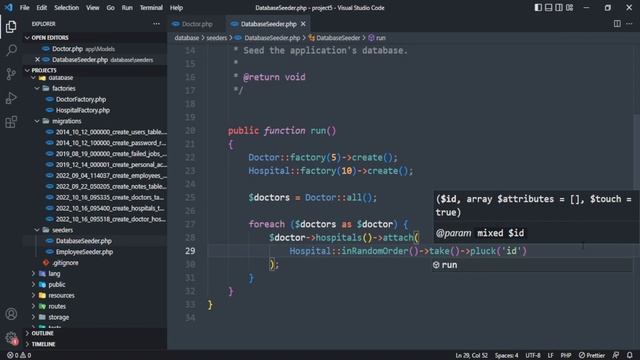Open the Source Control view
Screen dimensions: 640x360
pyautogui.click(x=11, y=74)
